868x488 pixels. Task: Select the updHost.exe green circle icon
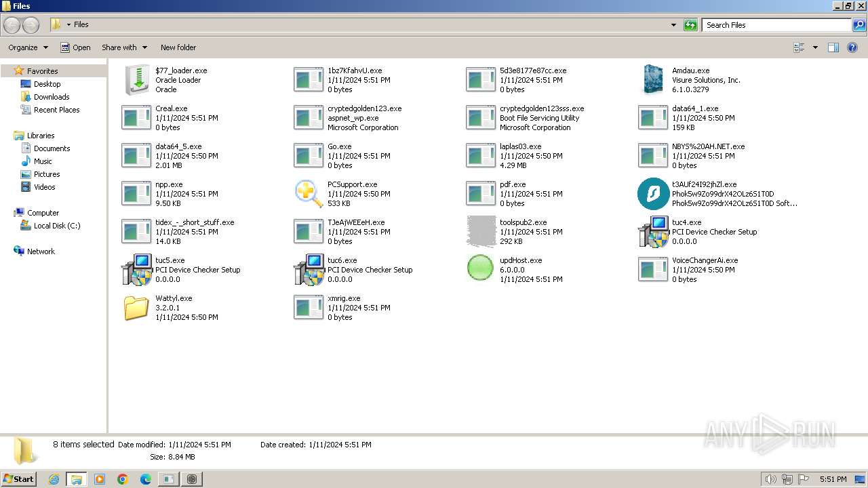click(481, 268)
